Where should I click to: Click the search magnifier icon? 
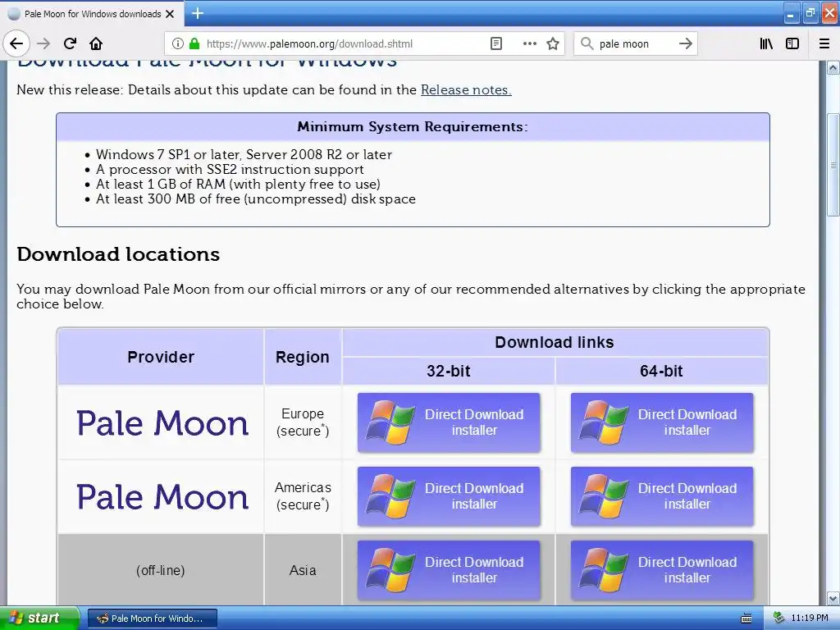587,43
